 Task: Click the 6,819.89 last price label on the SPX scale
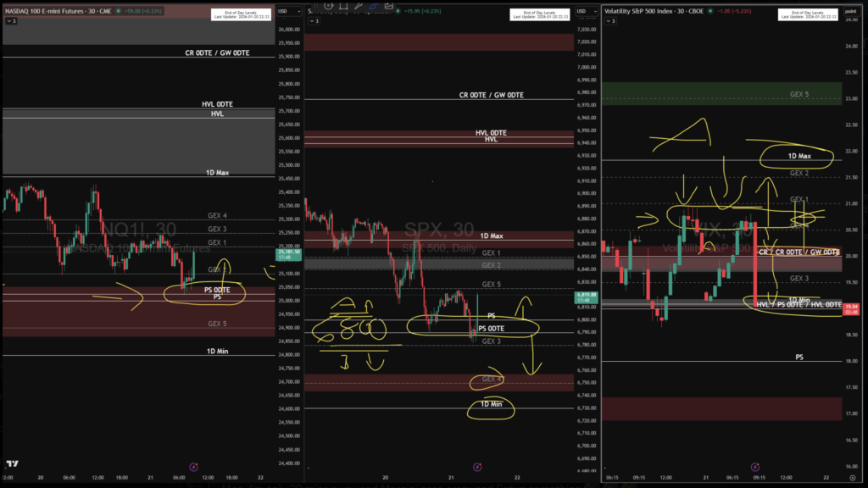click(585, 297)
